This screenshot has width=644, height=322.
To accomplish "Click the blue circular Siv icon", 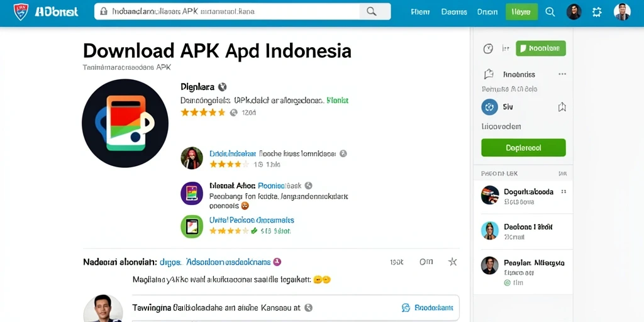I will 489,107.
